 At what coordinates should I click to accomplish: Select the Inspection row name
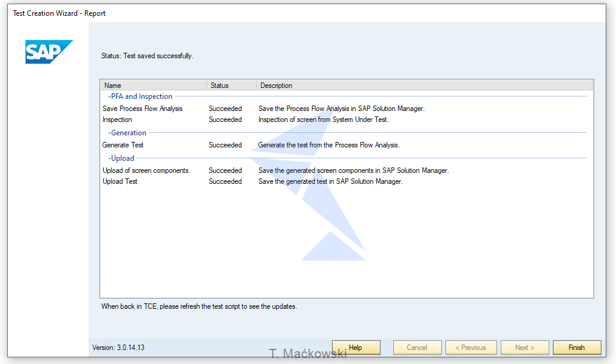(x=117, y=120)
